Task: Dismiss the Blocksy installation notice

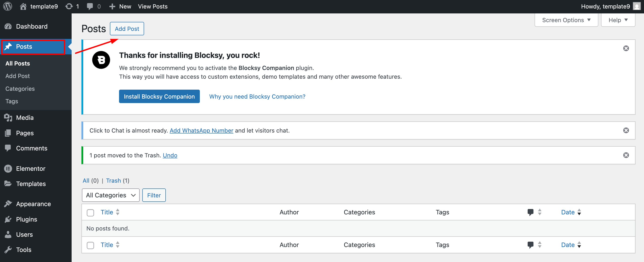Action: click(x=626, y=48)
